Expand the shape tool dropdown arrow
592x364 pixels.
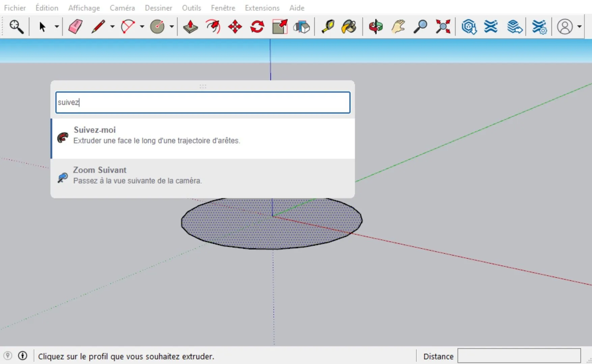(171, 27)
